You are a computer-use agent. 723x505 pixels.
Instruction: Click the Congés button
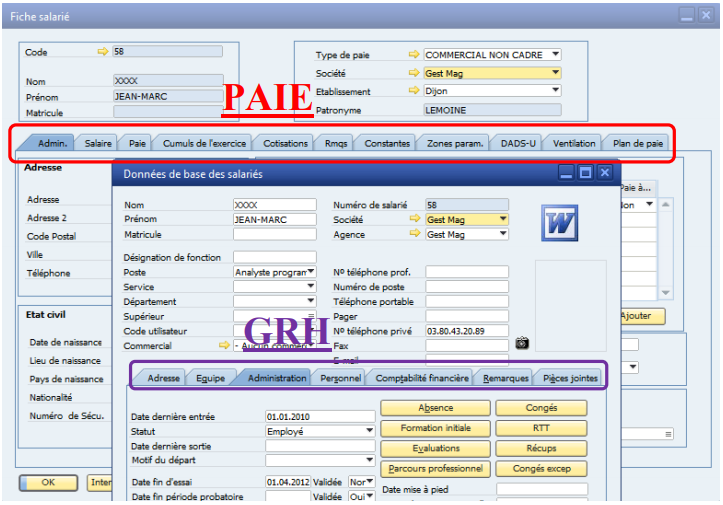(x=541, y=408)
